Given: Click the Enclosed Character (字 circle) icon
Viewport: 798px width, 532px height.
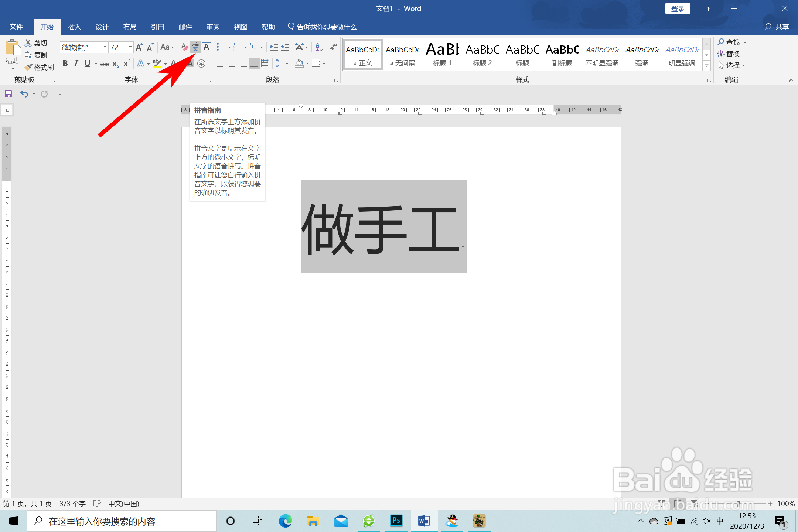Looking at the screenshot, I should [201, 64].
